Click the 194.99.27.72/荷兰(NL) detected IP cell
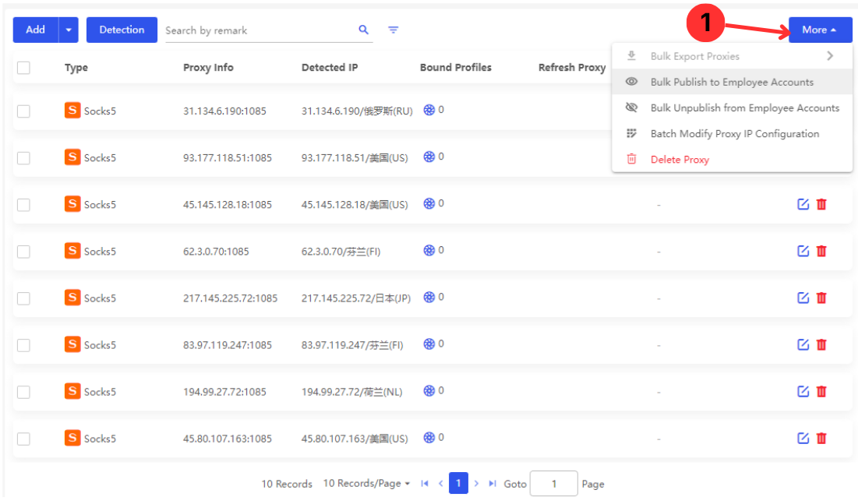 point(351,392)
